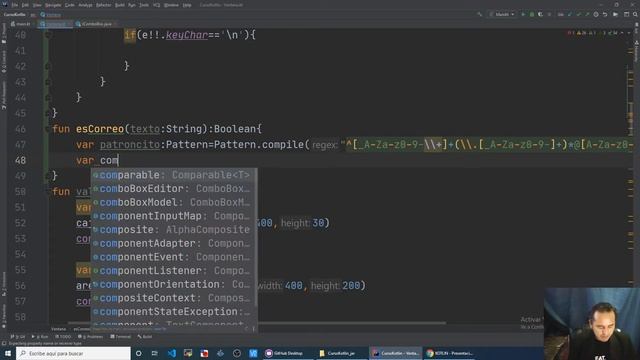Click the Windows Start button

(7, 353)
